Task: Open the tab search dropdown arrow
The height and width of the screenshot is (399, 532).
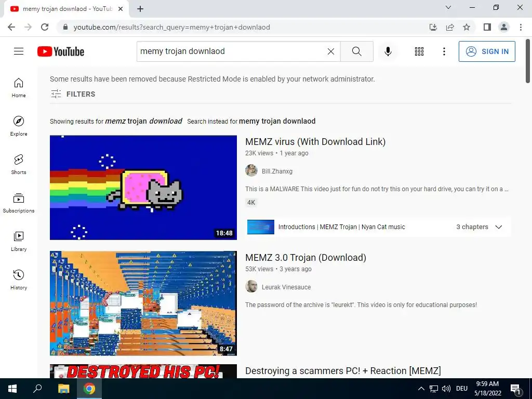Action: coord(448,7)
